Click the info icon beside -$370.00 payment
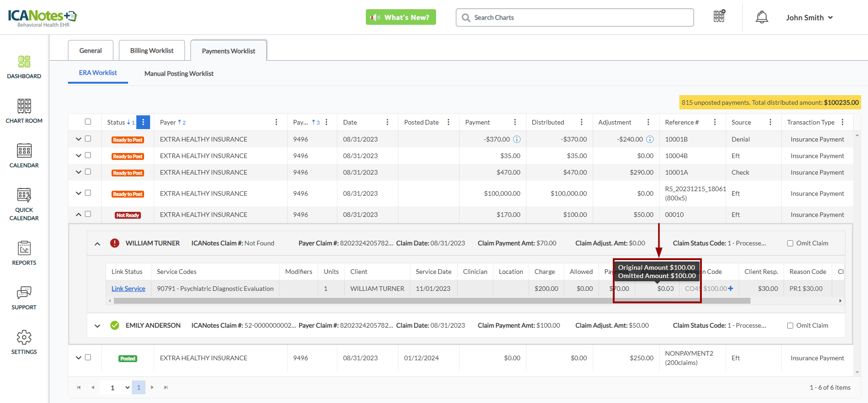Screen dimensions: 868x403 pos(516,139)
